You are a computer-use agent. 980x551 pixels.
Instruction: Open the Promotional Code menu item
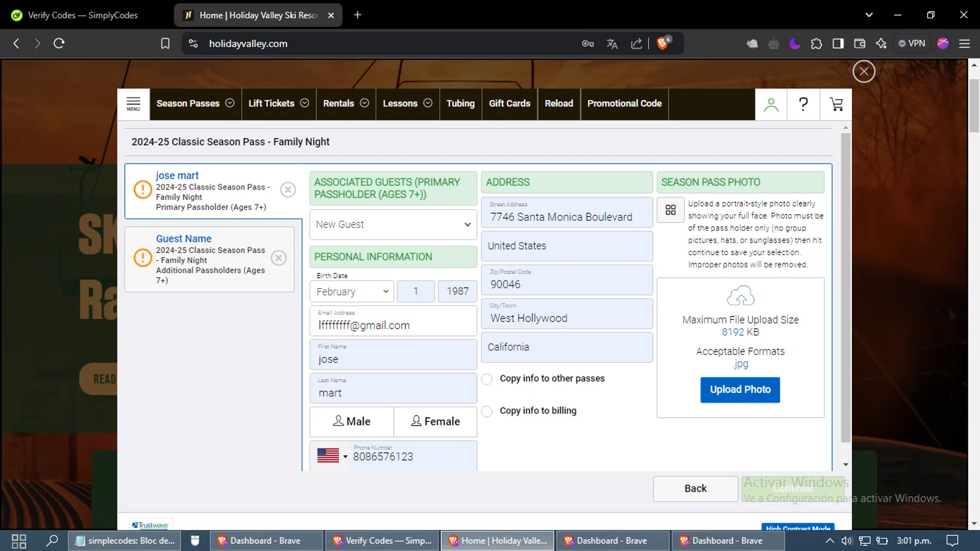[x=625, y=104]
